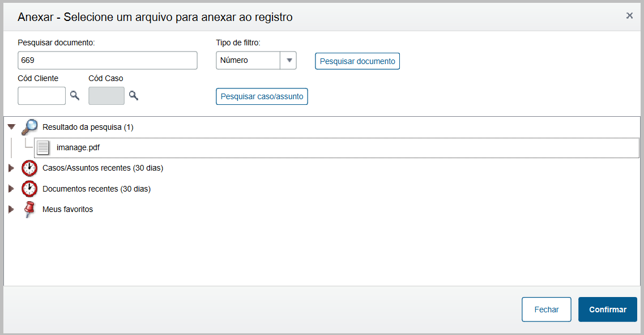Select the Meus favoritos tree label
This screenshot has height=335, width=644.
coord(67,209)
